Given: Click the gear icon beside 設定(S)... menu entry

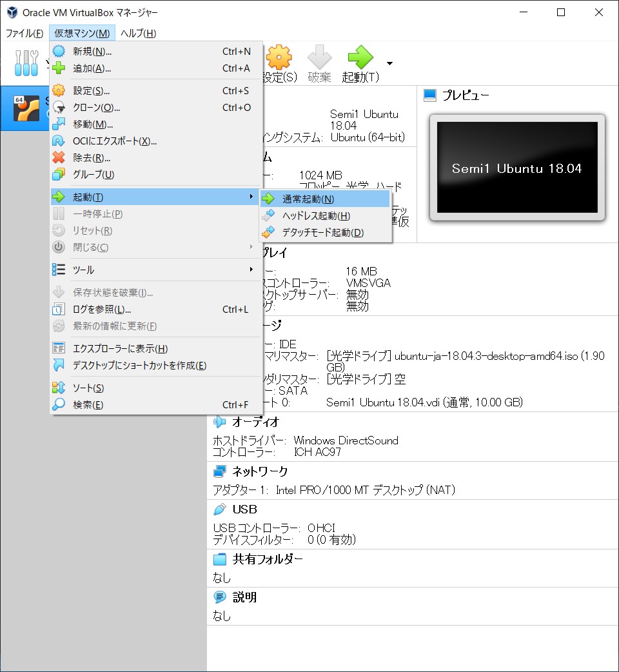Looking at the screenshot, I should tap(59, 90).
